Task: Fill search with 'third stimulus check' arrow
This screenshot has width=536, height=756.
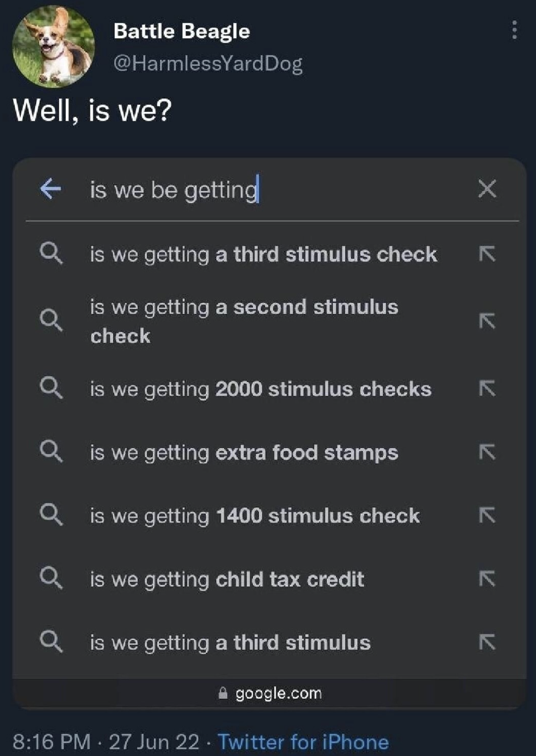Action: pos(487,254)
